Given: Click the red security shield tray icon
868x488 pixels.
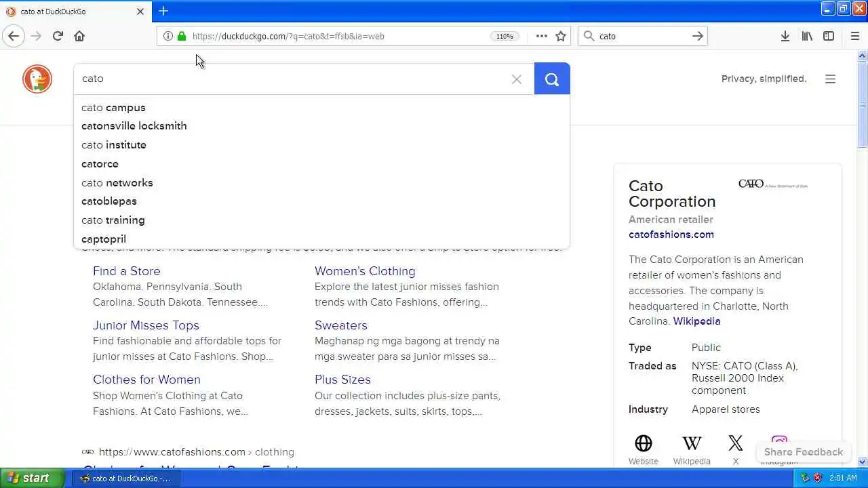Looking at the screenshot, I should 817,478.
